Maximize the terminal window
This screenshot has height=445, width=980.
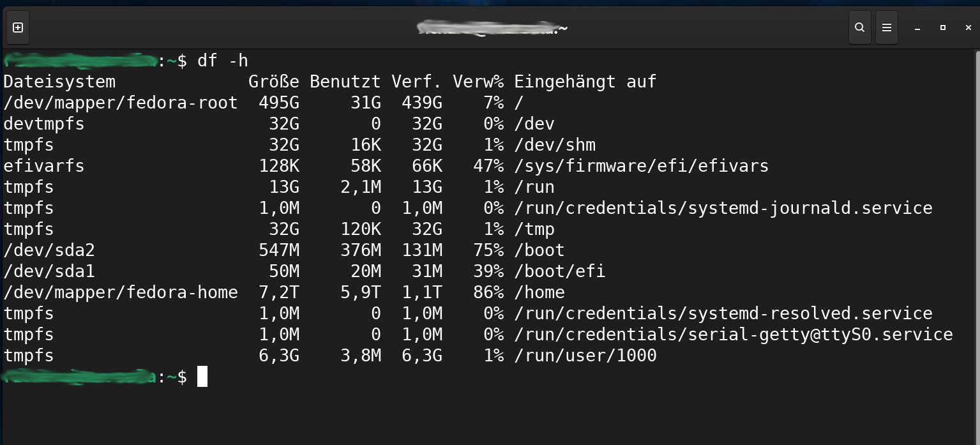(x=943, y=27)
